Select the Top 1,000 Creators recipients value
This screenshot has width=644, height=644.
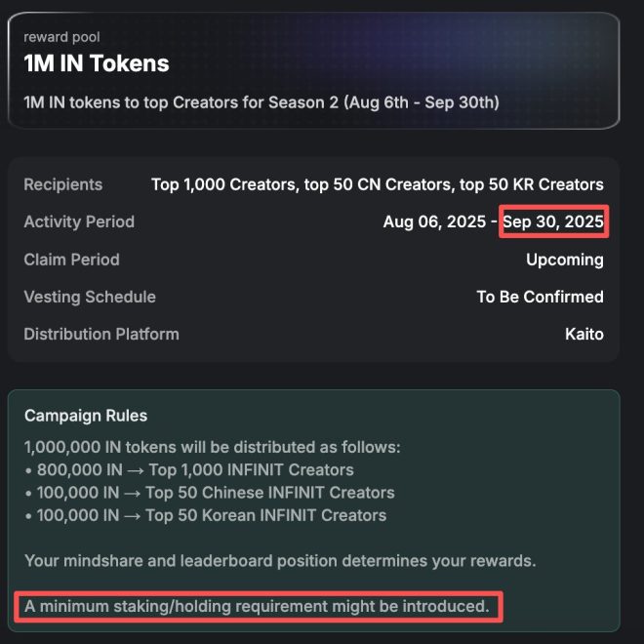tap(378, 184)
